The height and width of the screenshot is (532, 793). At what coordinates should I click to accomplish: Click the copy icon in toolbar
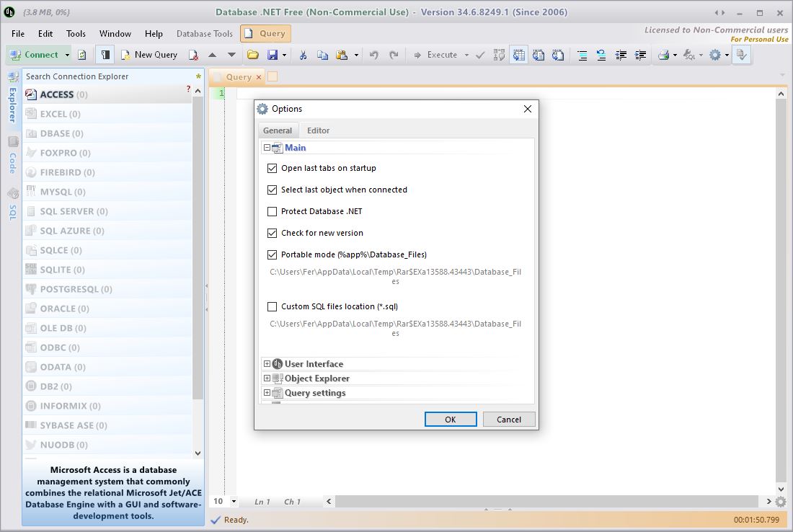pyautogui.click(x=322, y=55)
